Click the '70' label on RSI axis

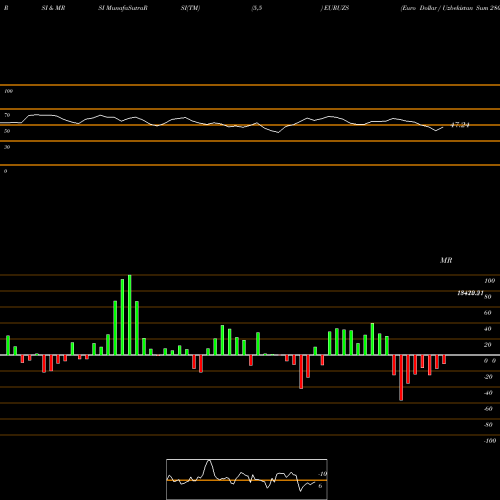click(7, 115)
